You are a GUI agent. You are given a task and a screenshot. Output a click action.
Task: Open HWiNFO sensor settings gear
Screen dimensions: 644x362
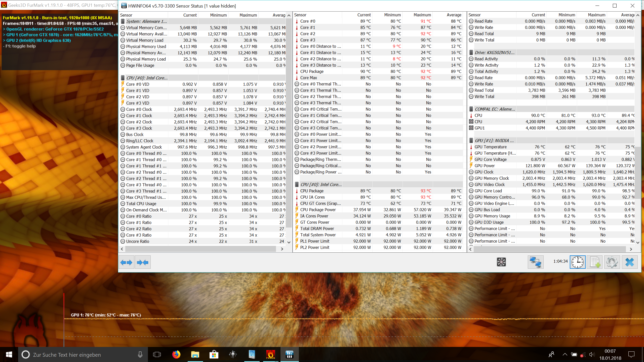612,262
